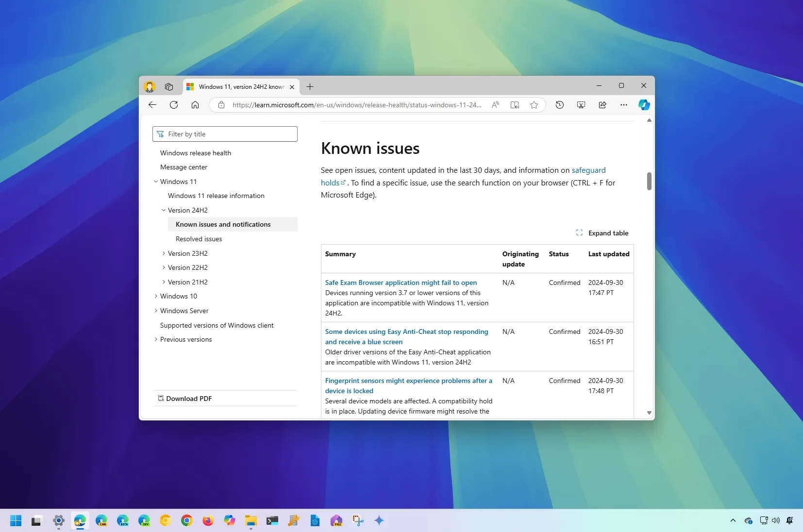Go back to the previous page
This screenshot has height=532, width=803.
152,105
